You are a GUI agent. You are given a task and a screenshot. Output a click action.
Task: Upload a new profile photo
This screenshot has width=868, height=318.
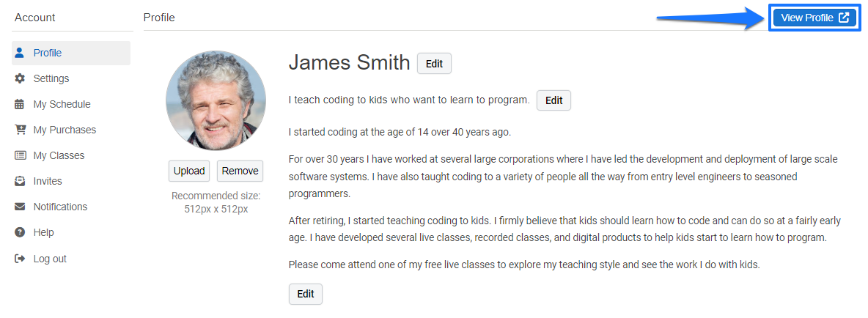pos(189,171)
